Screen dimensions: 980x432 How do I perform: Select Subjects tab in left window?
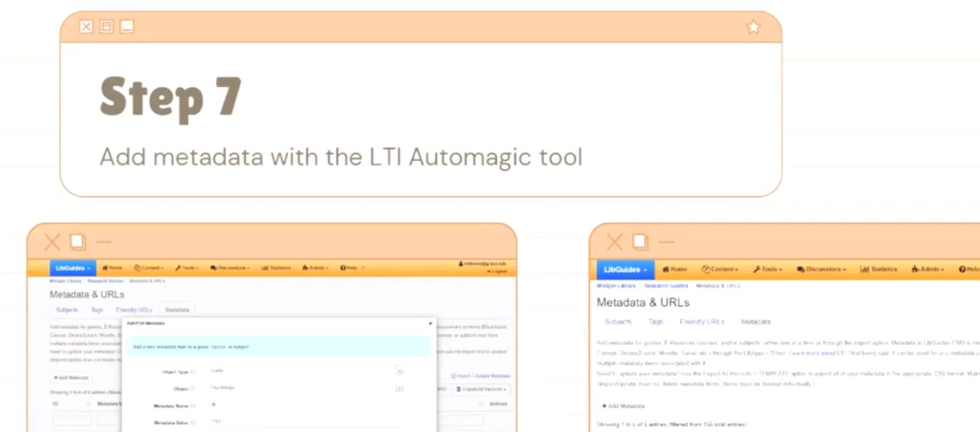coord(66,310)
